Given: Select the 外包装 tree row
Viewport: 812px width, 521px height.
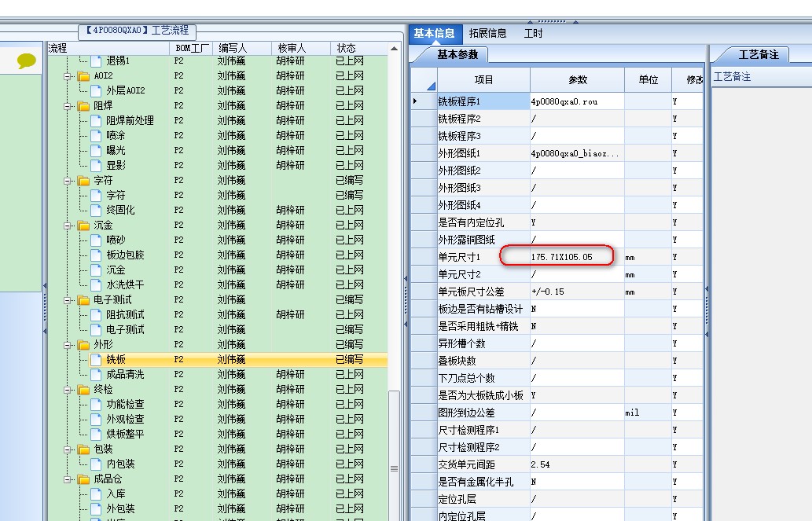Looking at the screenshot, I should (218, 509).
